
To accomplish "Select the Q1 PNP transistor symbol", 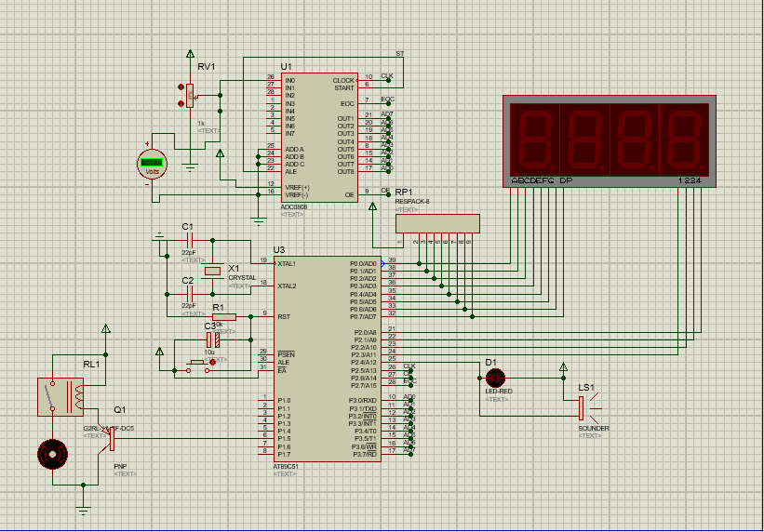I will click(x=108, y=438).
